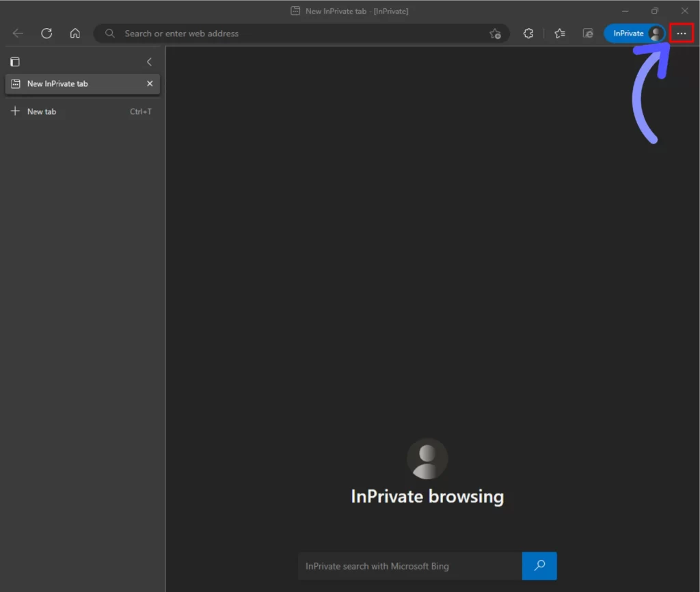Restore down the browser window
This screenshot has width=700, height=592.
point(654,11)
